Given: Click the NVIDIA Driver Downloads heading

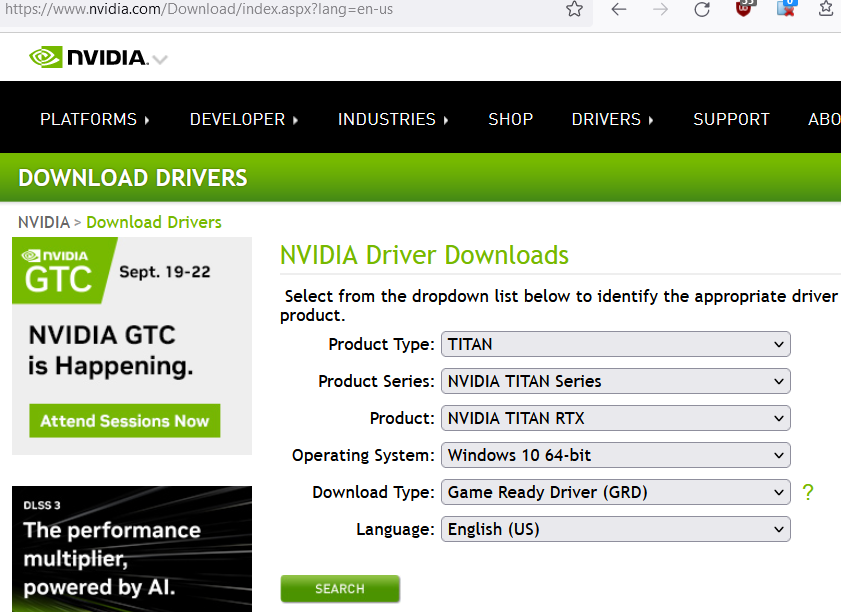Looking at the screenshot, I should 424,255.
